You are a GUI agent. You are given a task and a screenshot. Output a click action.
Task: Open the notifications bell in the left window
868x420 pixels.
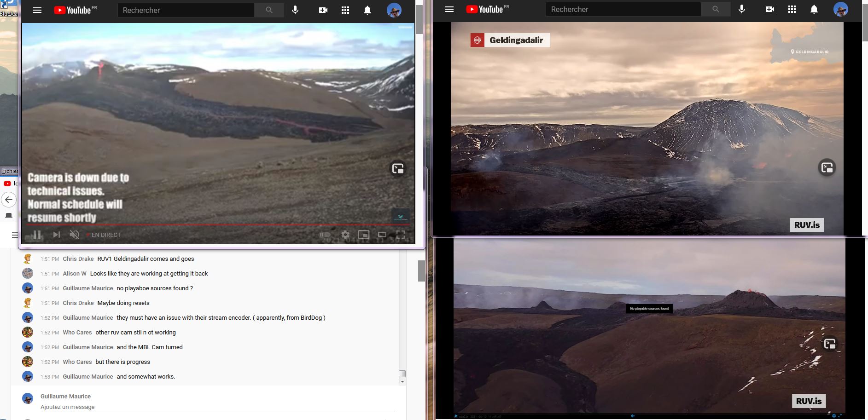tap(367, 10)
